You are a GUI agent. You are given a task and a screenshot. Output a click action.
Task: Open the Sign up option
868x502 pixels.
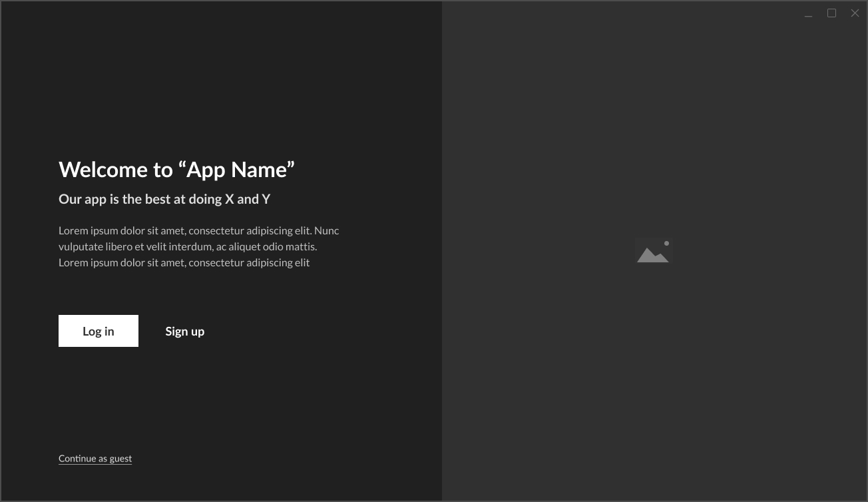point(185,331)
